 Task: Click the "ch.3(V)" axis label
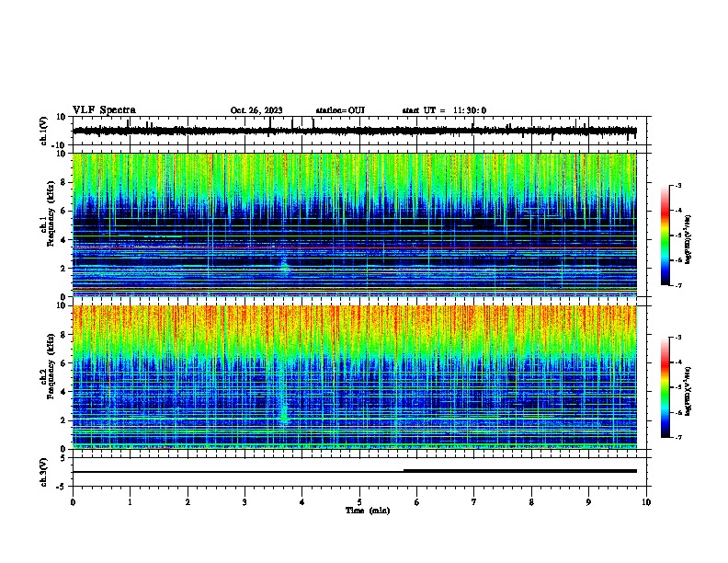click(44, 472)
